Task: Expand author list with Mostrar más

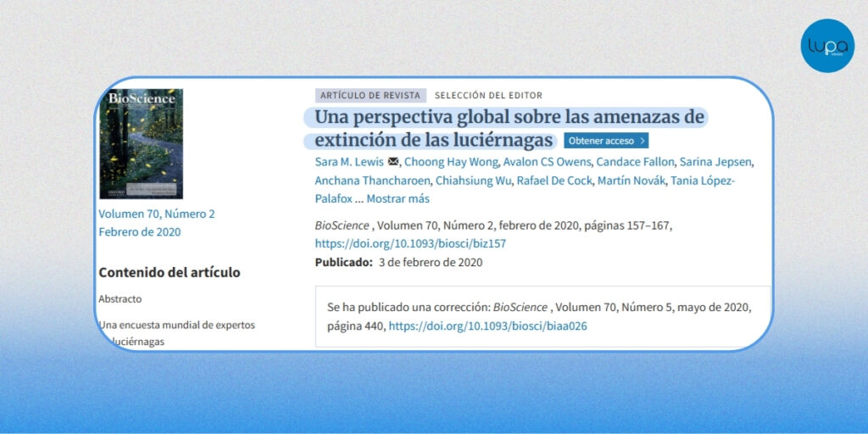Action: point(398,199)
